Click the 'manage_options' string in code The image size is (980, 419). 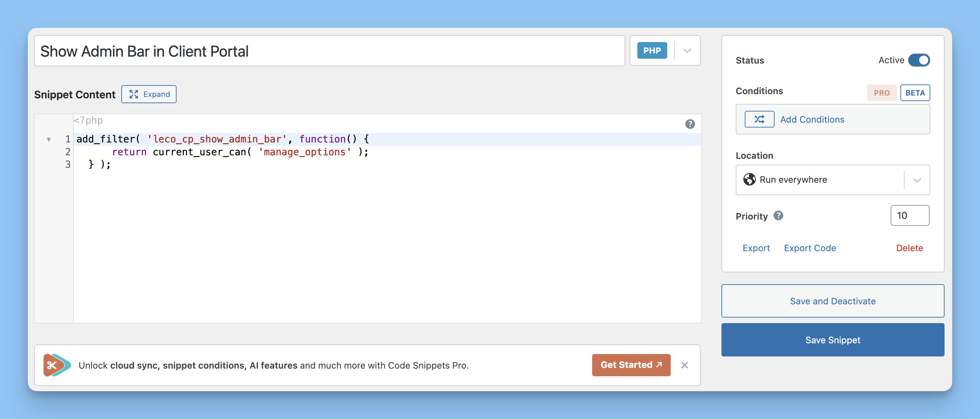tap(304, 152)
